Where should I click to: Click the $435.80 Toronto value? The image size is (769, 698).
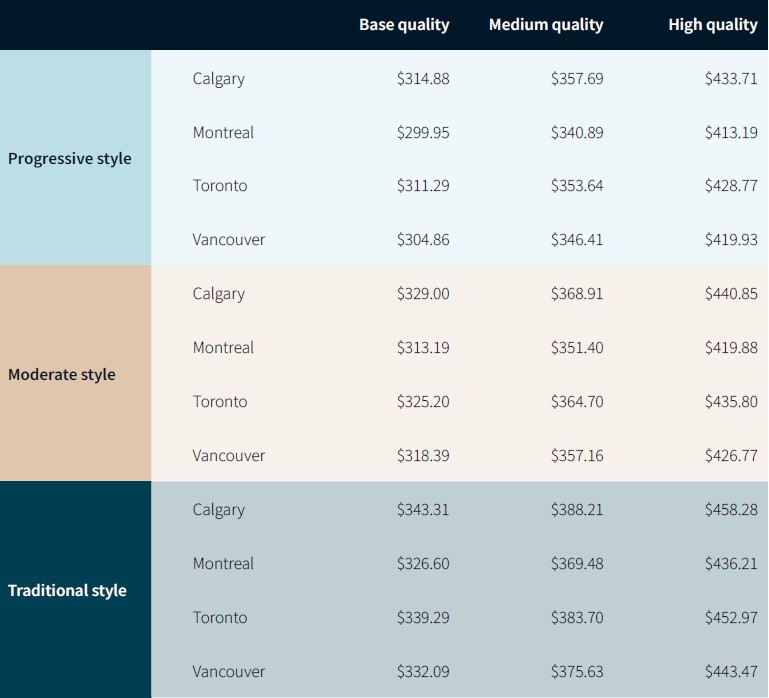(x=731, y=402)
